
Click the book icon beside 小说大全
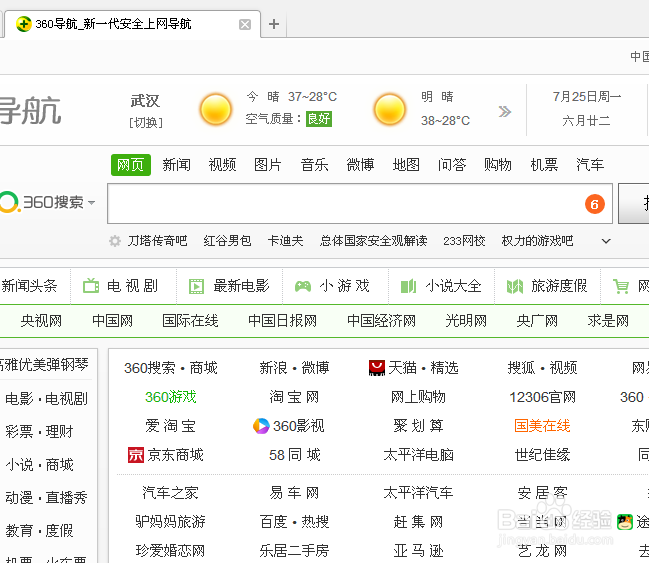click(x=409, y=286)
